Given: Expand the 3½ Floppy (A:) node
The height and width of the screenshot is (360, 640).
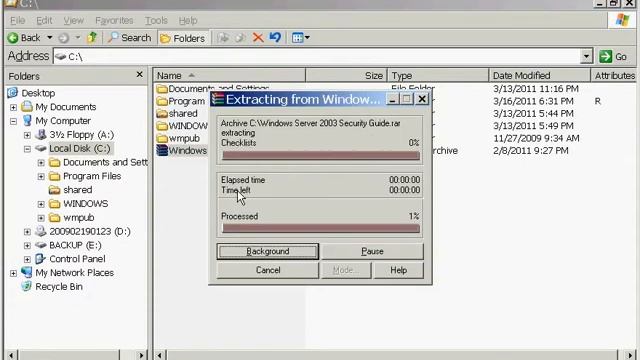Looking at the screenshot, I should coord(27,135).
